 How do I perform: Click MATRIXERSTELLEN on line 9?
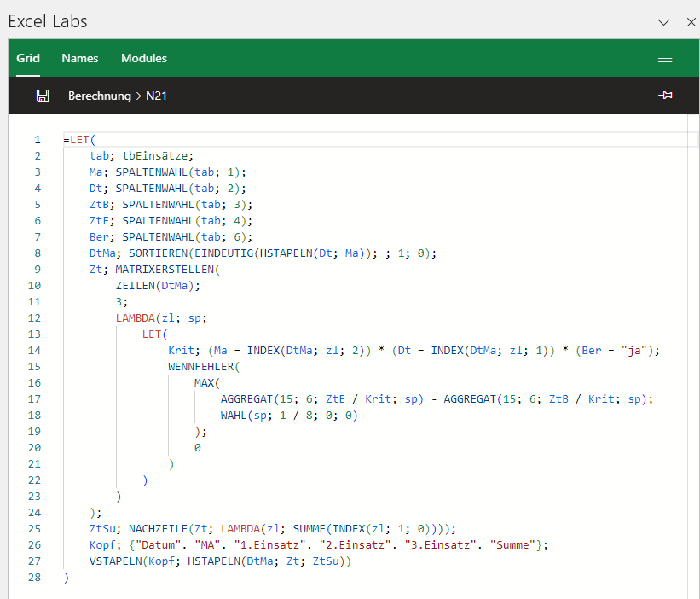165,270
